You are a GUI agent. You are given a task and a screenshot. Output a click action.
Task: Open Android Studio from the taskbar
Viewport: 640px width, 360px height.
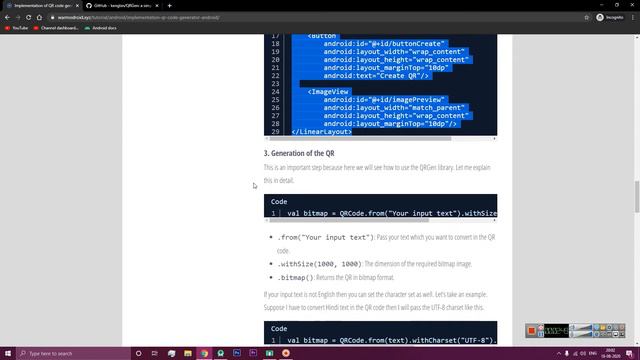(x=220, y=353)
